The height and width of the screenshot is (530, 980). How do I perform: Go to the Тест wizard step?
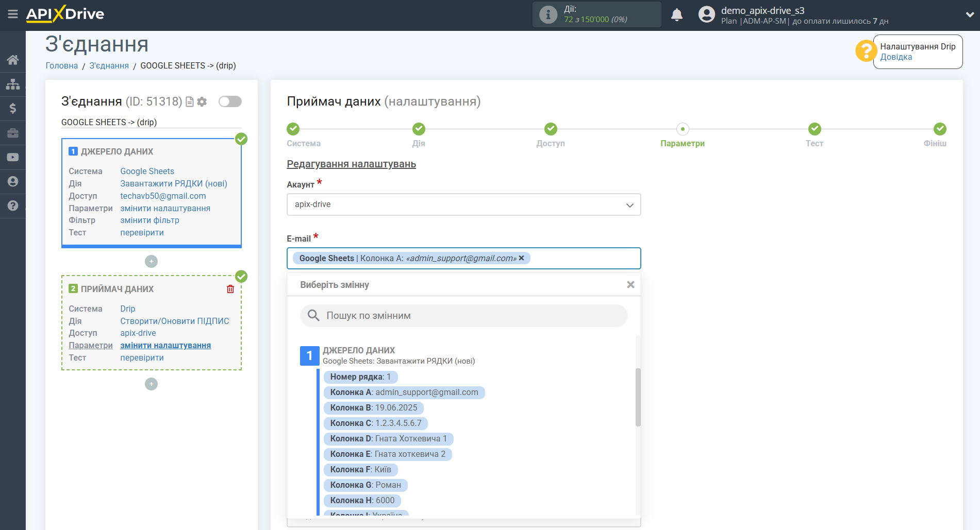(x=815, y=129)
